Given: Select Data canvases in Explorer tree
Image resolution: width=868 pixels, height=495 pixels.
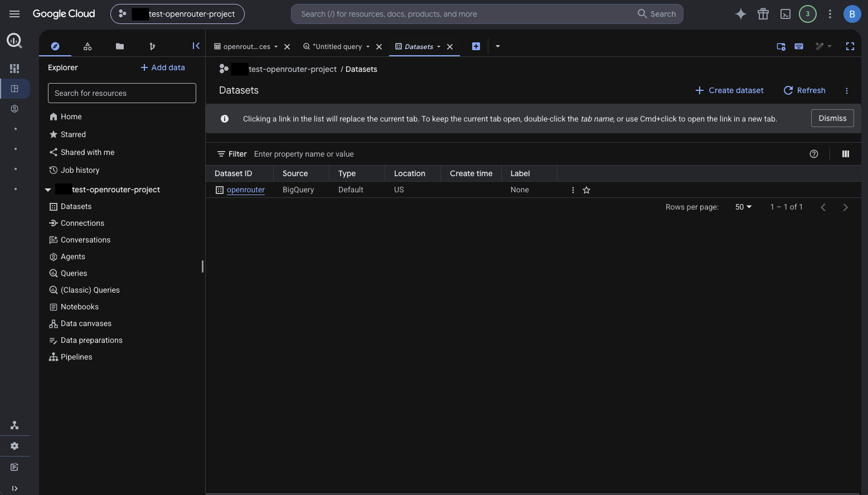Looking at the screenshot, I should point(86,323).
